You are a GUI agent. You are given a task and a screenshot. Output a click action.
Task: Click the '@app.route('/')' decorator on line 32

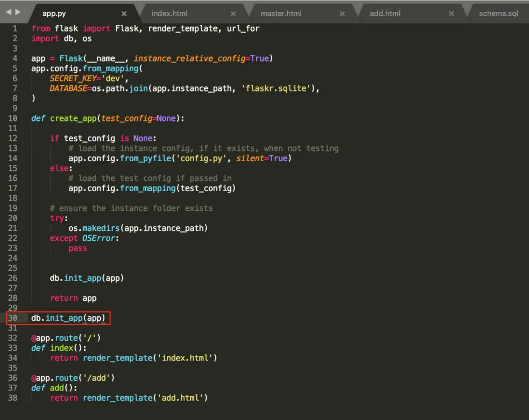coord(66,338)
